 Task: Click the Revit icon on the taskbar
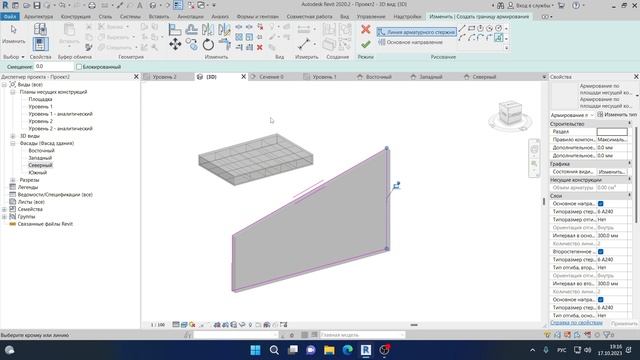point(366,350)
